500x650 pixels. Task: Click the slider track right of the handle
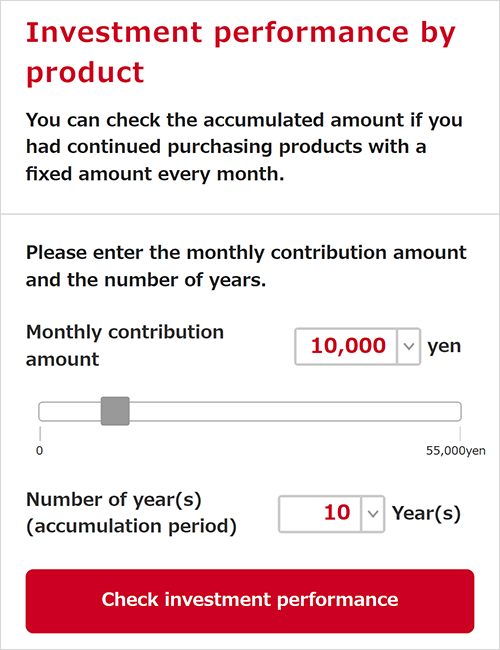click(295, 411)
